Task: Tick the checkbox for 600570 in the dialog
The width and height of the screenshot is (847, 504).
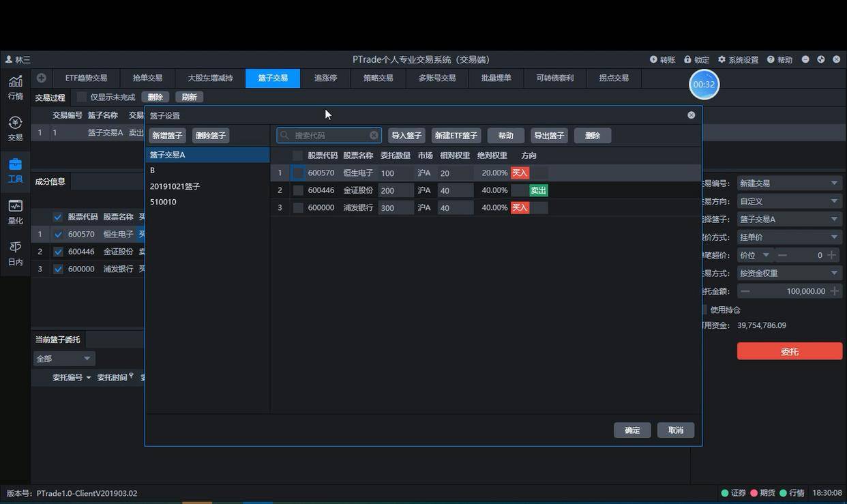Action: point(298,173)
